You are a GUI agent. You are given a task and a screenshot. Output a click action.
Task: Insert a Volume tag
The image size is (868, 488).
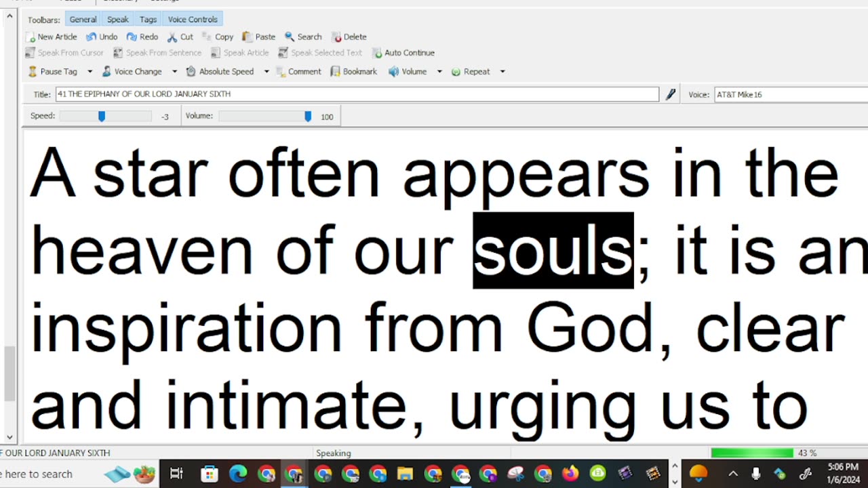408,71
